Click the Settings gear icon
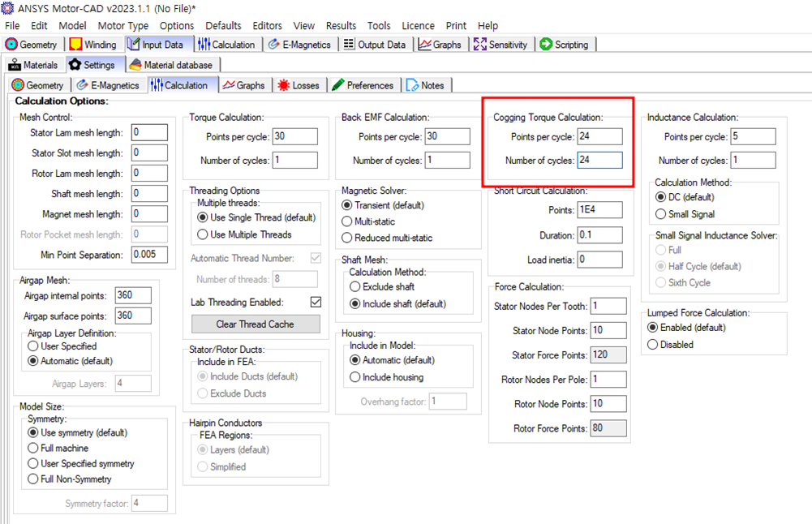Screen dimensions: 812x524 [x=75, y=65]
